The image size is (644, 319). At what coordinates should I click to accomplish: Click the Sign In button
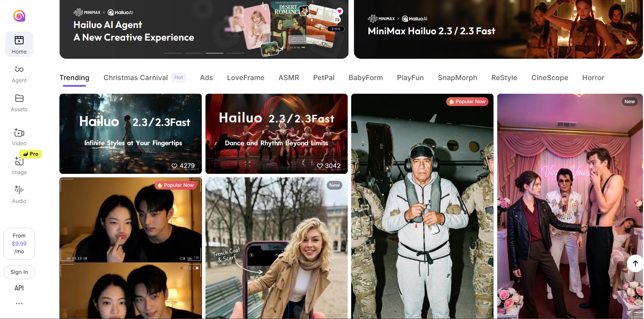[x=19, y=272]
